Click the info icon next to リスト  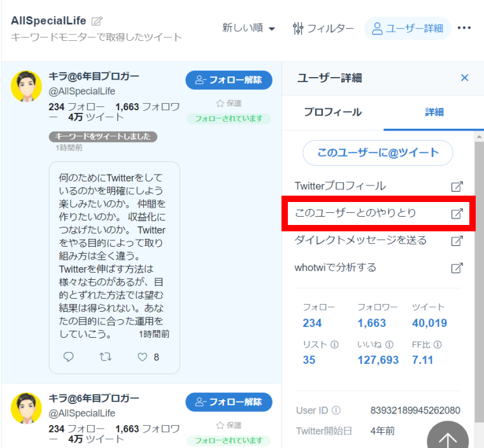coord(335,345)
